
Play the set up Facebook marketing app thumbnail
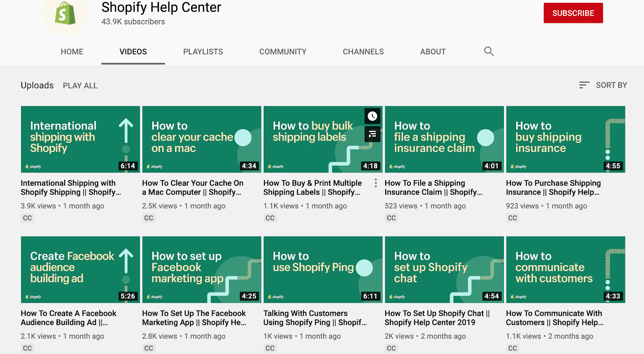202,270
